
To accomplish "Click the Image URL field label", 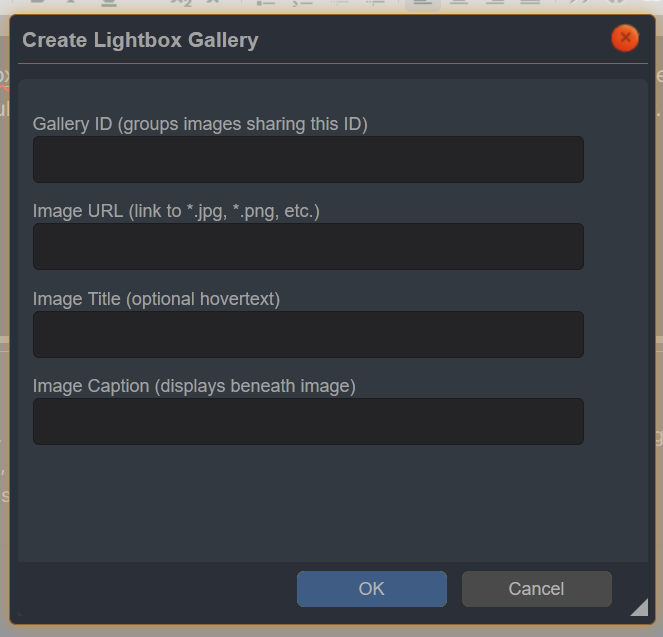I will click(176, 211).
